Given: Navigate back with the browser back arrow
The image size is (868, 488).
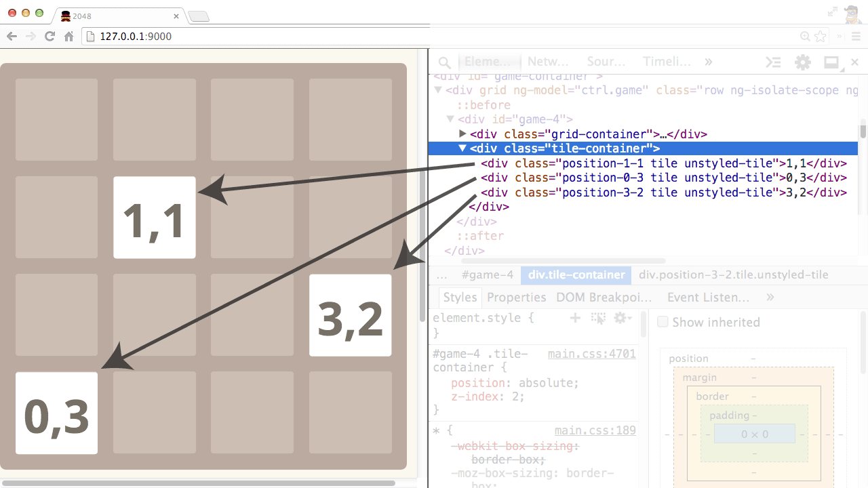Looking at the screenshot, I should coord(12,37).
